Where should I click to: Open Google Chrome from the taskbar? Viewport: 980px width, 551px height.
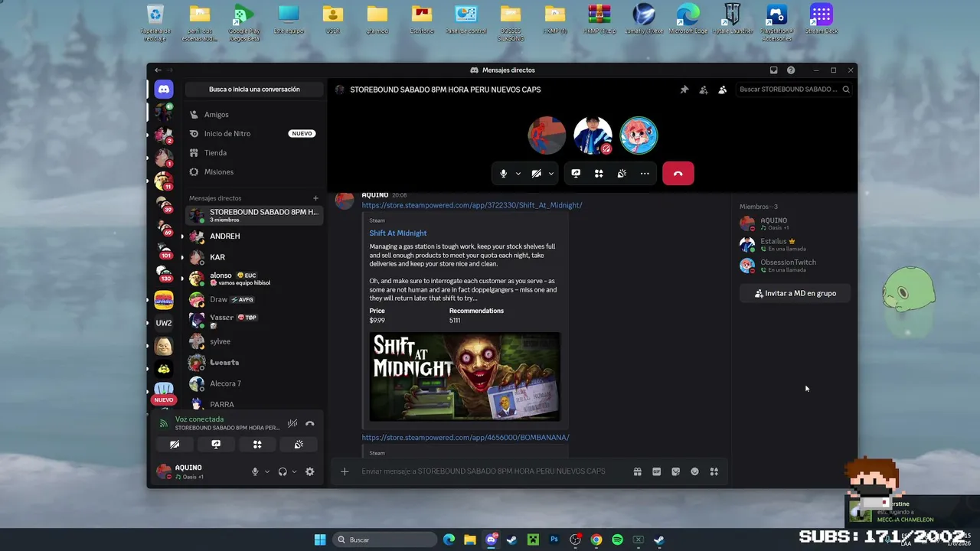tap(596, 540)
